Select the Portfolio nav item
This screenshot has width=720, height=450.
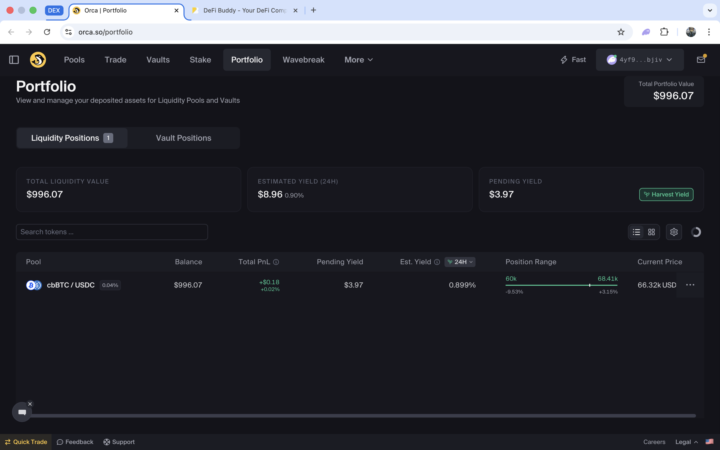[x=247, y=60]
